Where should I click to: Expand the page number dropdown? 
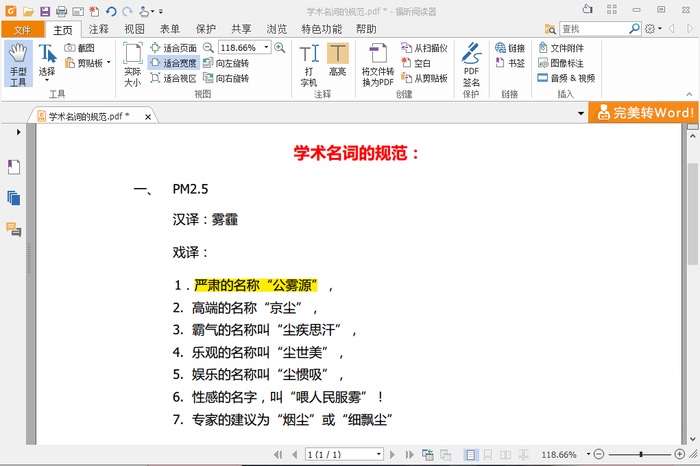378,454
